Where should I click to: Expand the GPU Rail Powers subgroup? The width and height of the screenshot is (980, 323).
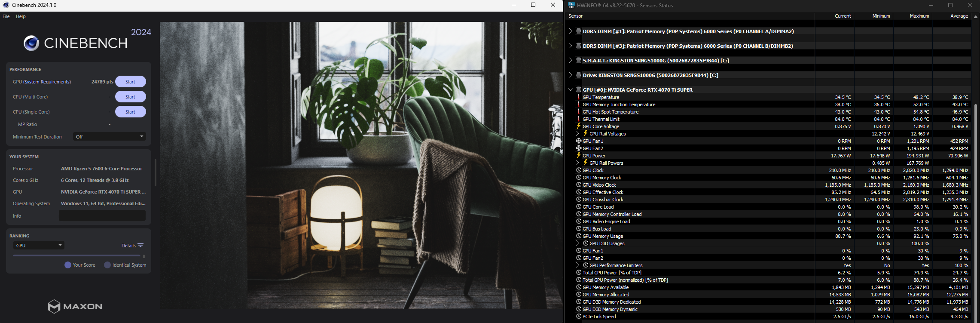(577, 163)
